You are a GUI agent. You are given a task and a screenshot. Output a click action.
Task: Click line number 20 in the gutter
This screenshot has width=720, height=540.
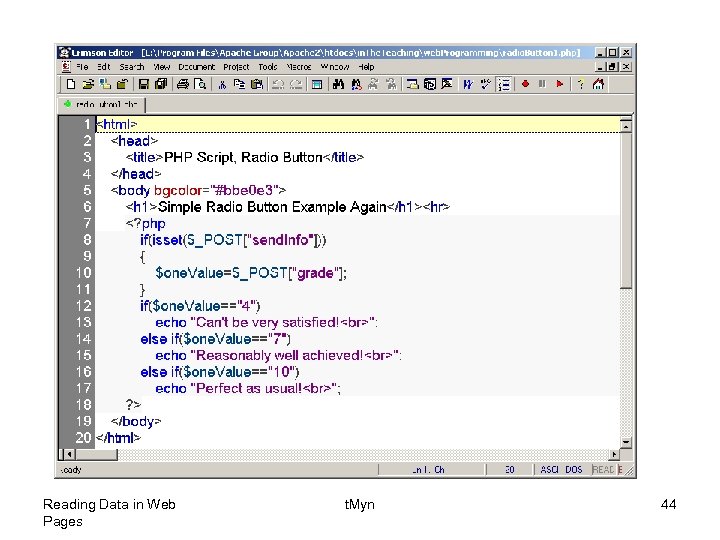(x=84, y=438)
